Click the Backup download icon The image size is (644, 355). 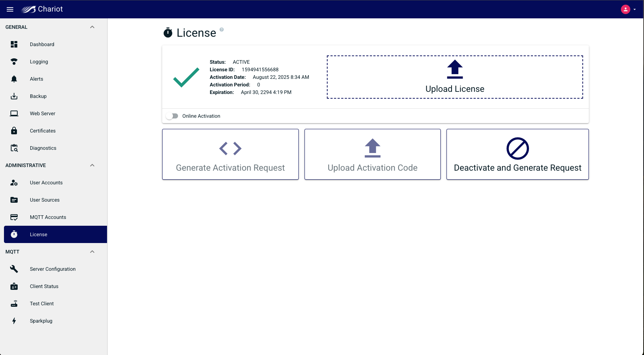[x=14, y=96]
